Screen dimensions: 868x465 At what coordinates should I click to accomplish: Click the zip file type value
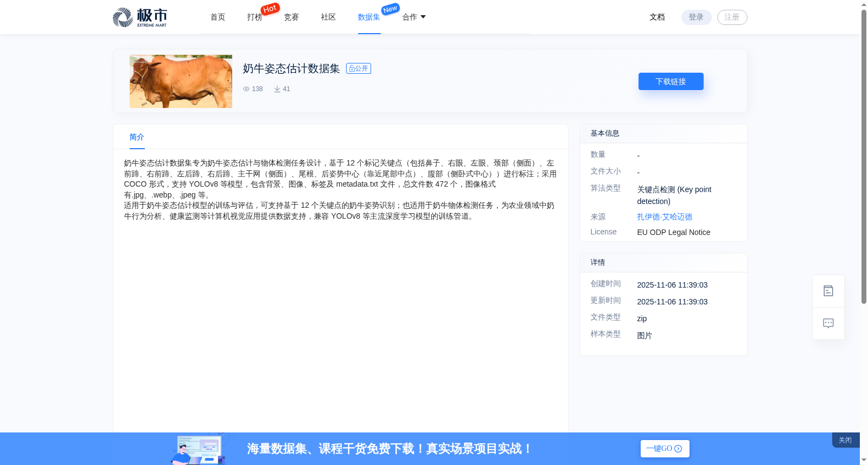642,319
